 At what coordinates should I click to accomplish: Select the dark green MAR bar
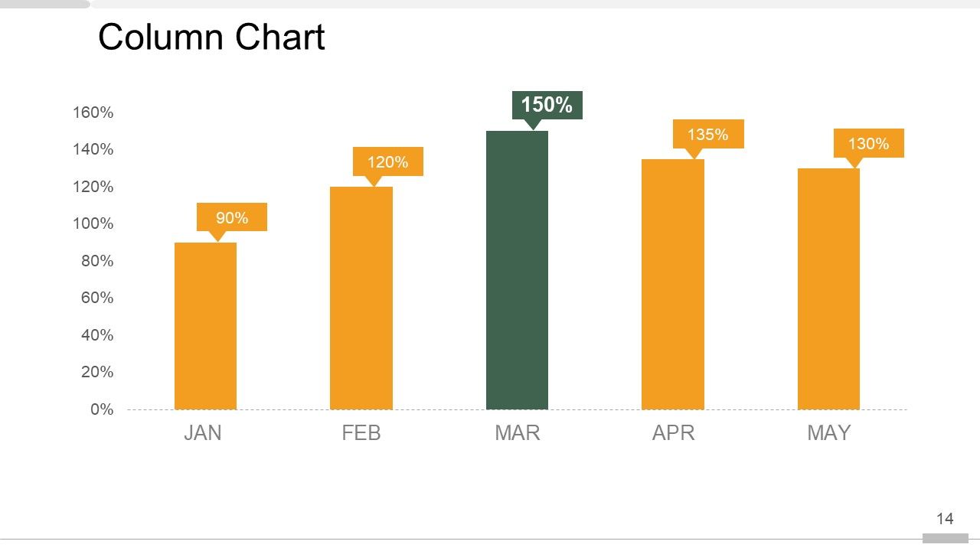coord(517,270)
